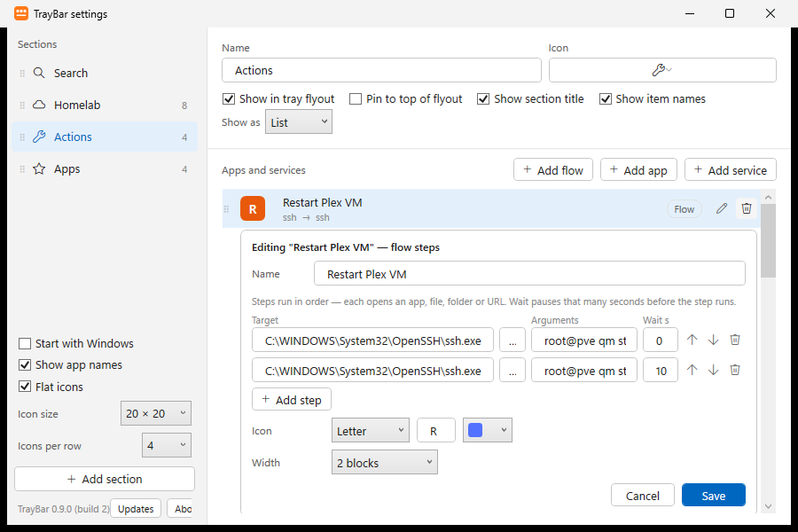Click the second step Target path field
The height and width of the screenshot is (532, 798).
point(372,370)
